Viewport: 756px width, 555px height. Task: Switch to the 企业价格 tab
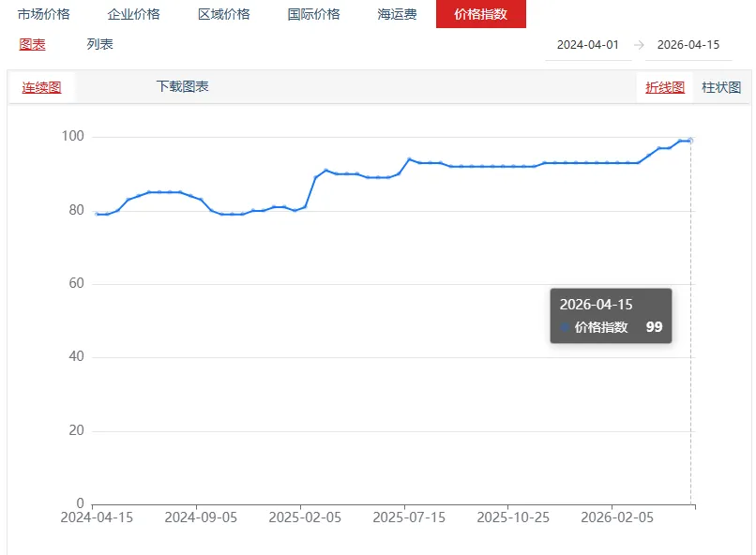click(134, 14)
